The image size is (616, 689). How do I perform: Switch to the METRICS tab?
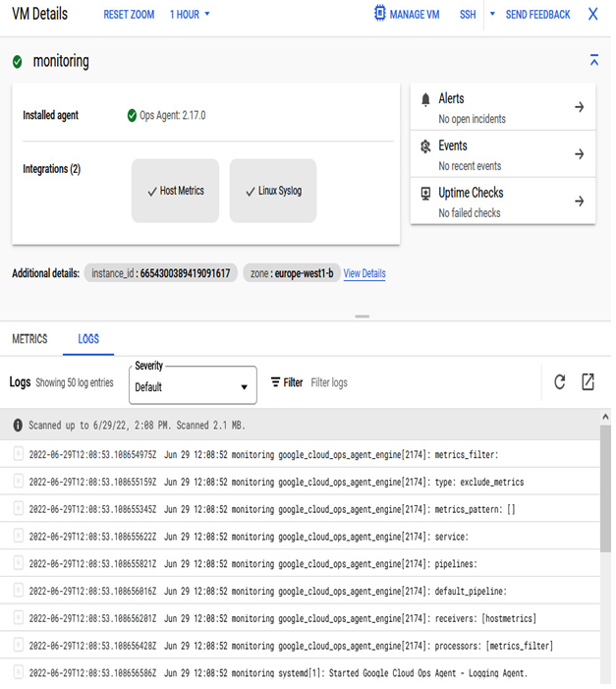click(x=29, y=339)
